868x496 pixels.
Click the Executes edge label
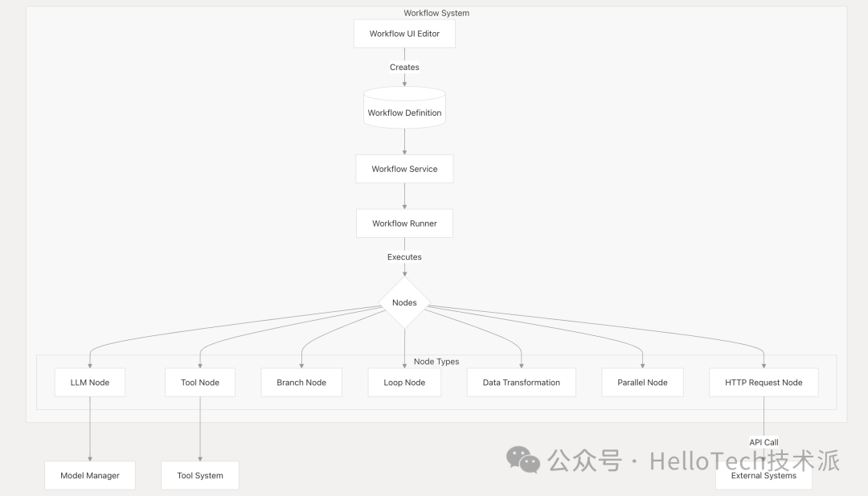pyautogui.click(x=404, y=257)
